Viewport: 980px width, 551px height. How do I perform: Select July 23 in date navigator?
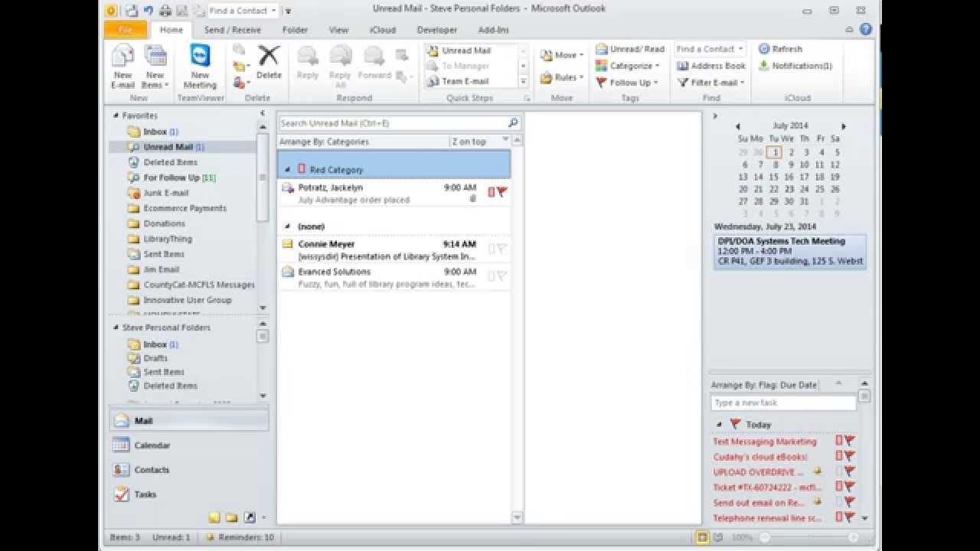click(789, 189)
